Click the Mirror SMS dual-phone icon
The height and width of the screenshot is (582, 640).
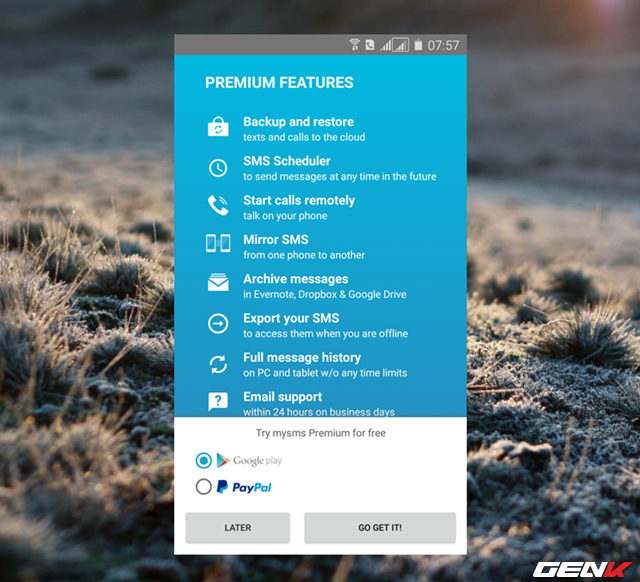pyautogui.click(x=218, y=244)
